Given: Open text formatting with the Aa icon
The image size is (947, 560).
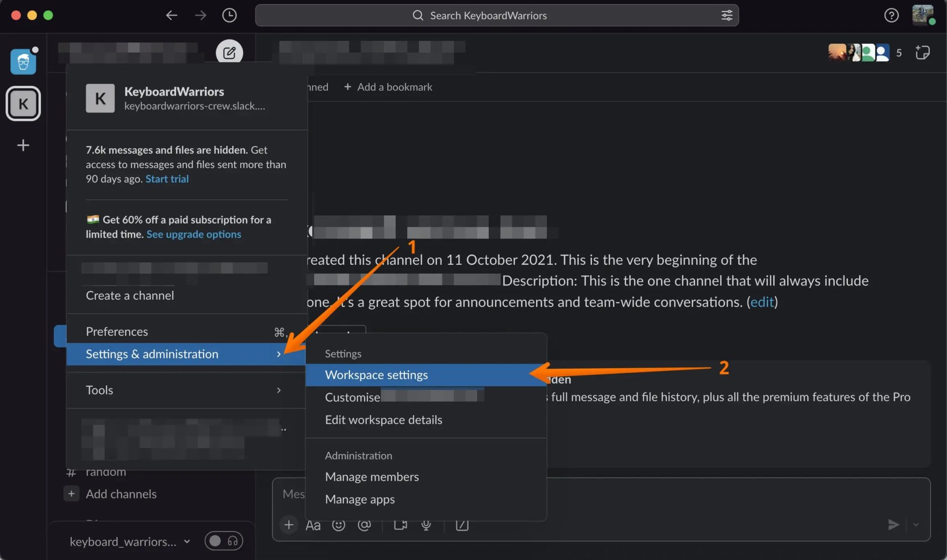Looking at the screenshot, I should pos(313,525).
